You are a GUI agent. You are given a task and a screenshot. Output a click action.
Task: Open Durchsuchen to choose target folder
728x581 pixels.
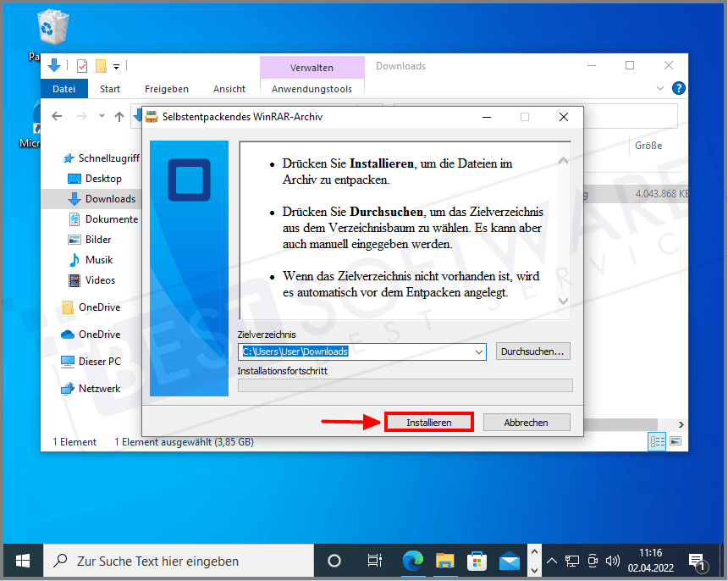pyautogui.click(x=533, y=351)
